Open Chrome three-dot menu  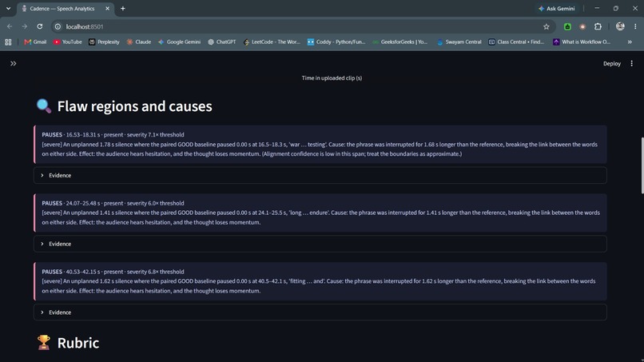635,26
